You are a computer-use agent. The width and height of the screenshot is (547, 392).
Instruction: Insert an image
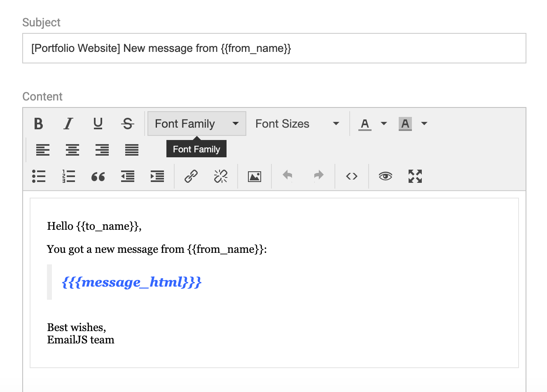tap(255, 176)
